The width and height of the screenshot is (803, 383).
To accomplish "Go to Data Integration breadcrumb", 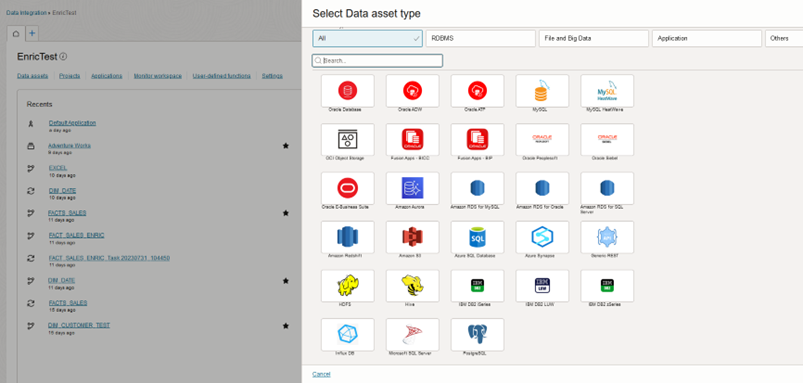I will 26,12.
